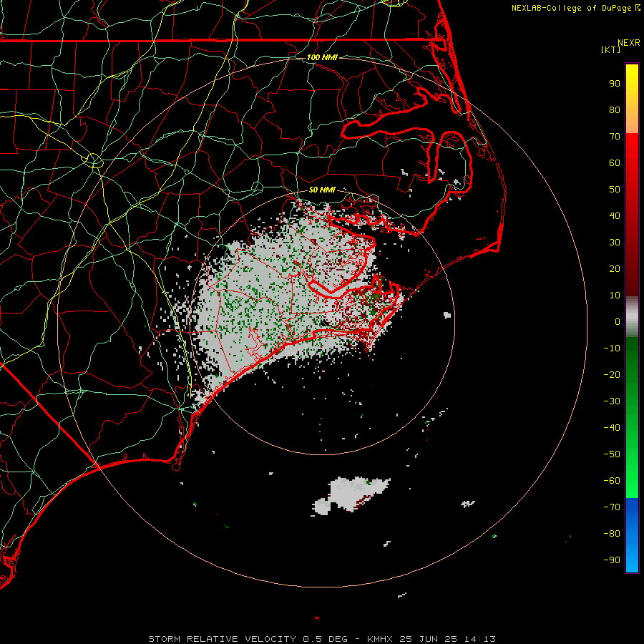Click the NEXR label above the color scale
Screen dimensions: 644x644
628,43
